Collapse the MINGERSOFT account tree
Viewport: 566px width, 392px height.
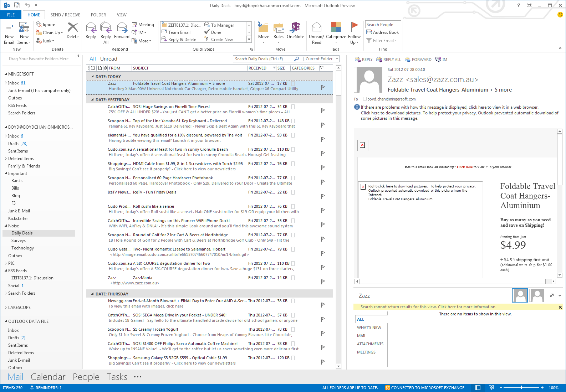pos(6,74)
